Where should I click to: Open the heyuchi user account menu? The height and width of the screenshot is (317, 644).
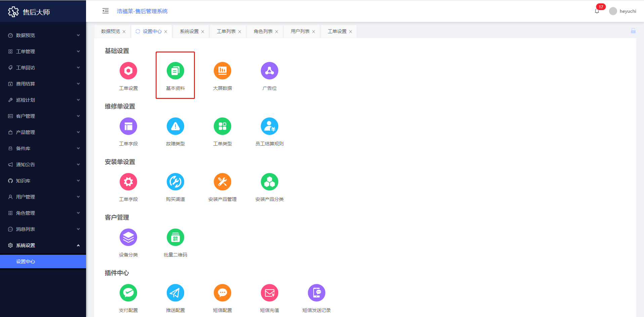click(x=623, y=11)
